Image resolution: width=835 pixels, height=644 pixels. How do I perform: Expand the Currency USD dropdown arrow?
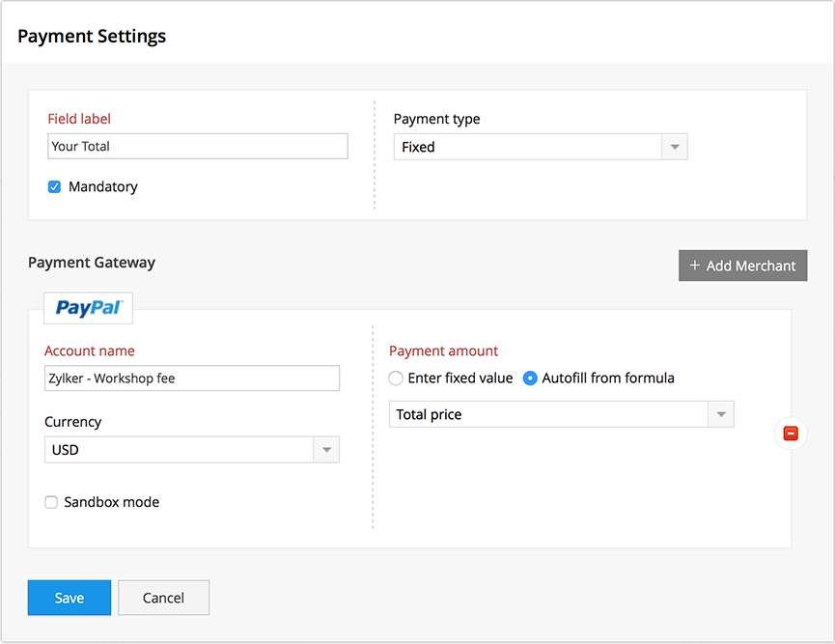[326, 450]
